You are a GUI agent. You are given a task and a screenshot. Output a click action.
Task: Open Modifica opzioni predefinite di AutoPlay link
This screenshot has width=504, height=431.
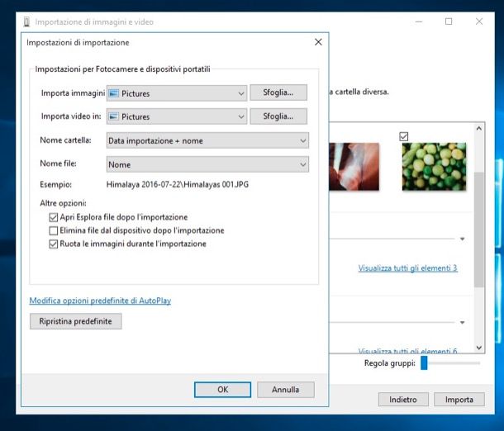[100, 301]
